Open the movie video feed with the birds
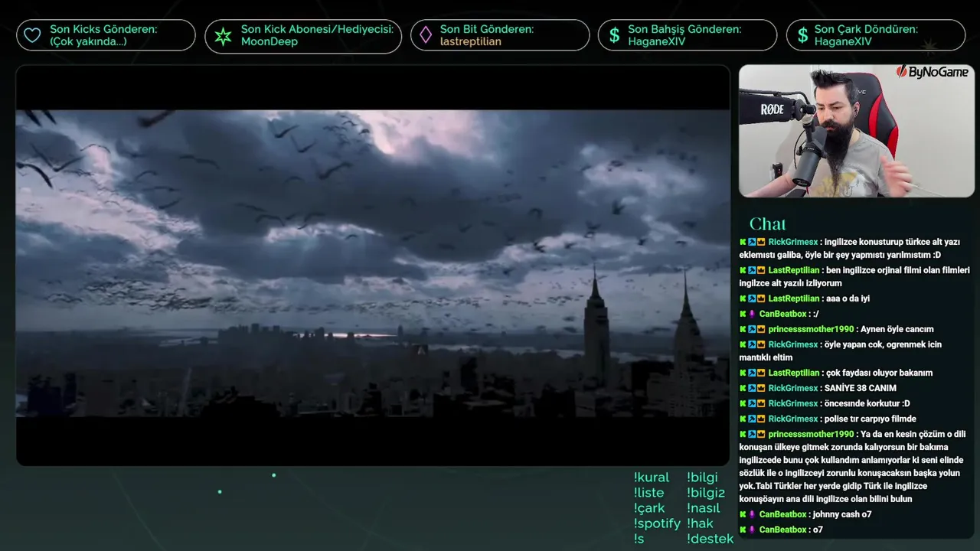The image size is (980, 551). click(x=373, y=266)
